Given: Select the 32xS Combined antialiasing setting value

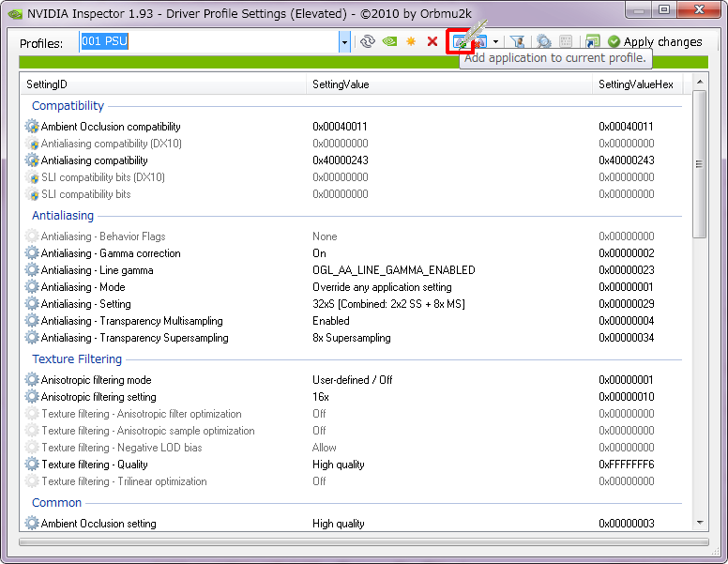Looking at the screenshot, I should point(388,304).
